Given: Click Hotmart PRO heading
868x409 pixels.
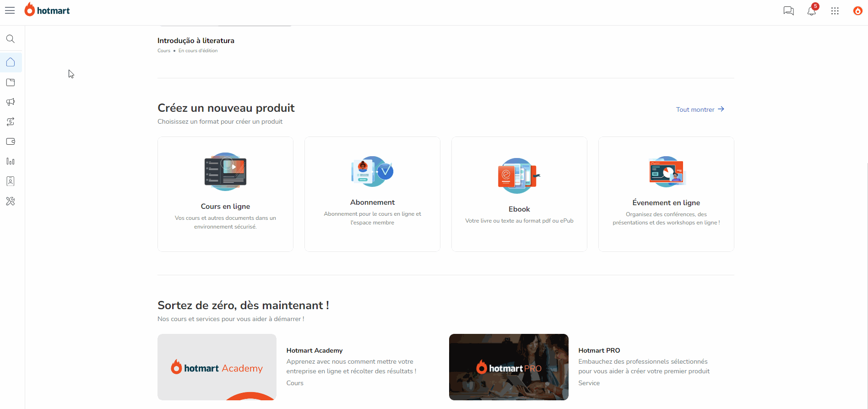Looking at the screenshot, I should [x=599, y=350].
